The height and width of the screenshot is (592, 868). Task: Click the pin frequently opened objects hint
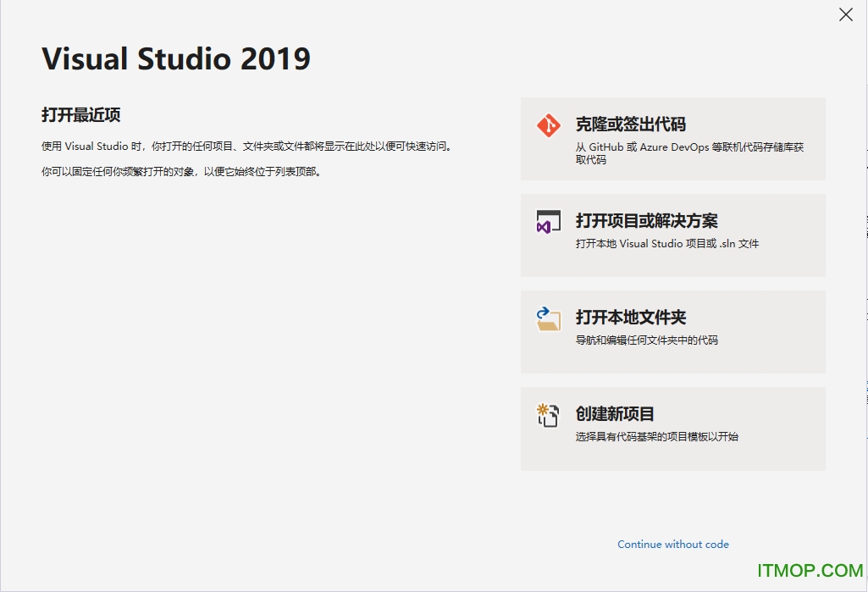click(x=182, y=172)
